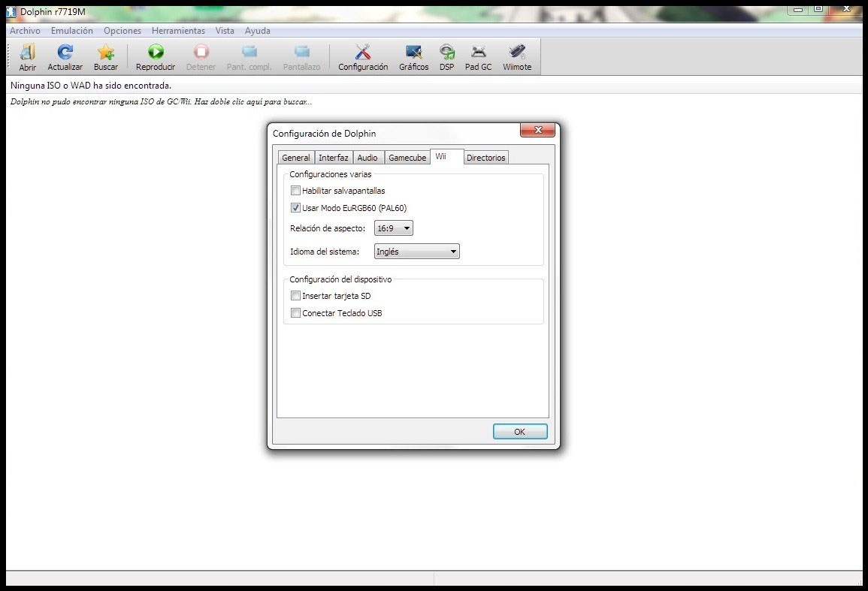The image size is (868, 591).
Task: Open the Emulación menu
Action: (72, 31)
